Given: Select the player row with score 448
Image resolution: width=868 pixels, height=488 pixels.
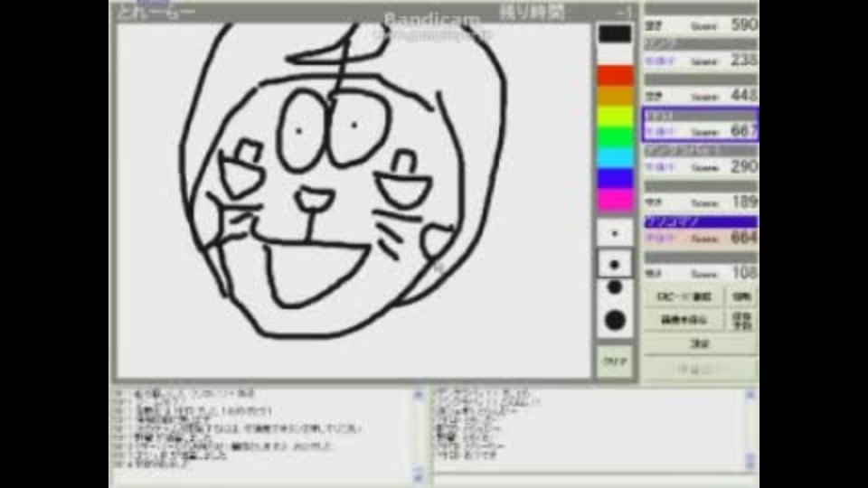Looking at the screenshot, I should [701, 89].
